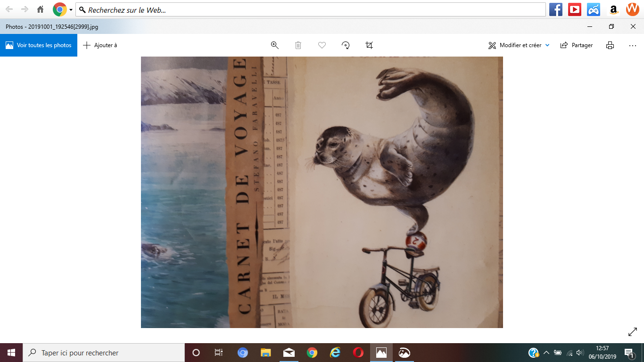Viewport: 644px width, 362px height.
Task: Rotate the photo with rotate icon
Action: 346,45
